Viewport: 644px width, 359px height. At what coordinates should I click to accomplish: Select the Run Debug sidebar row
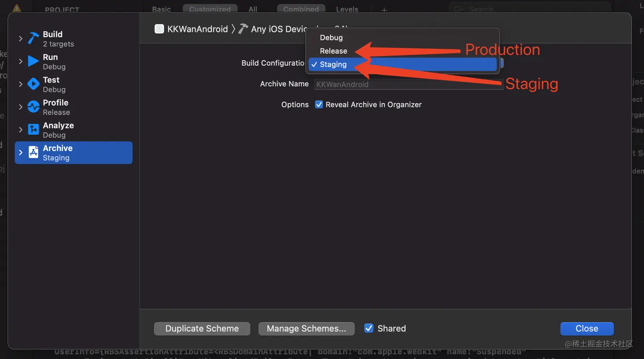click(74, 61)
